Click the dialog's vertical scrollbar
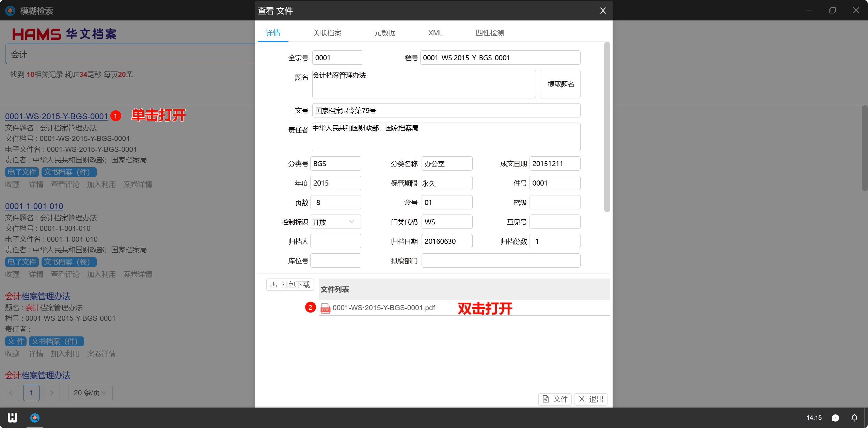868x428 pixels. (607, 127)
